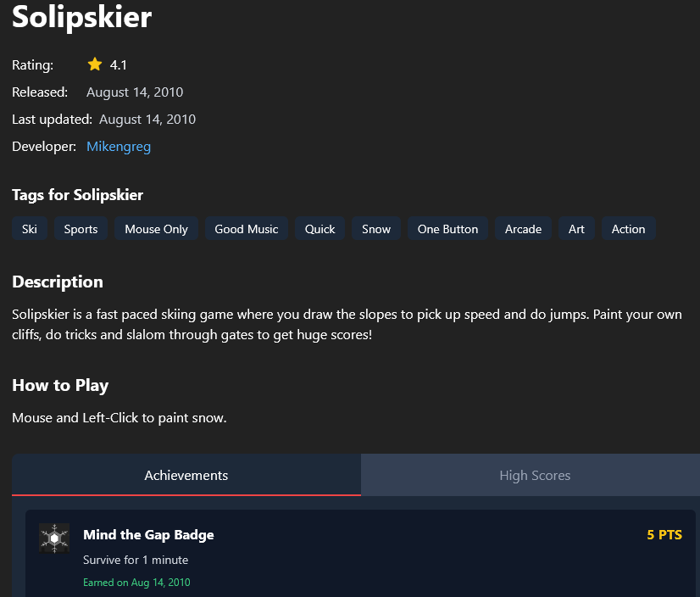Click the yellow star rating icon
700x597 pixels.
[x=95, y=64]
